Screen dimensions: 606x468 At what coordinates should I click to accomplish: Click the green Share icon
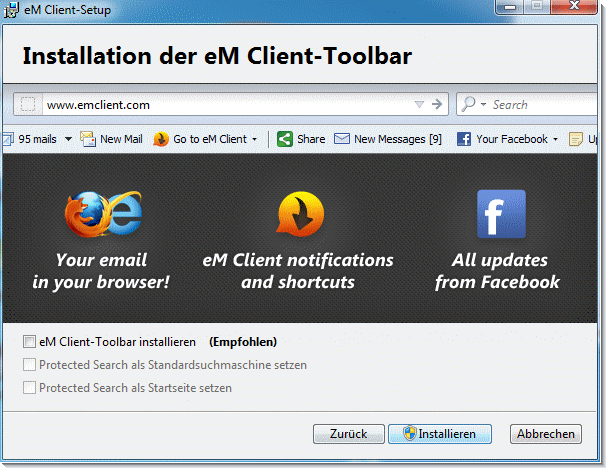pyautogui.click(x=285, y=139)
